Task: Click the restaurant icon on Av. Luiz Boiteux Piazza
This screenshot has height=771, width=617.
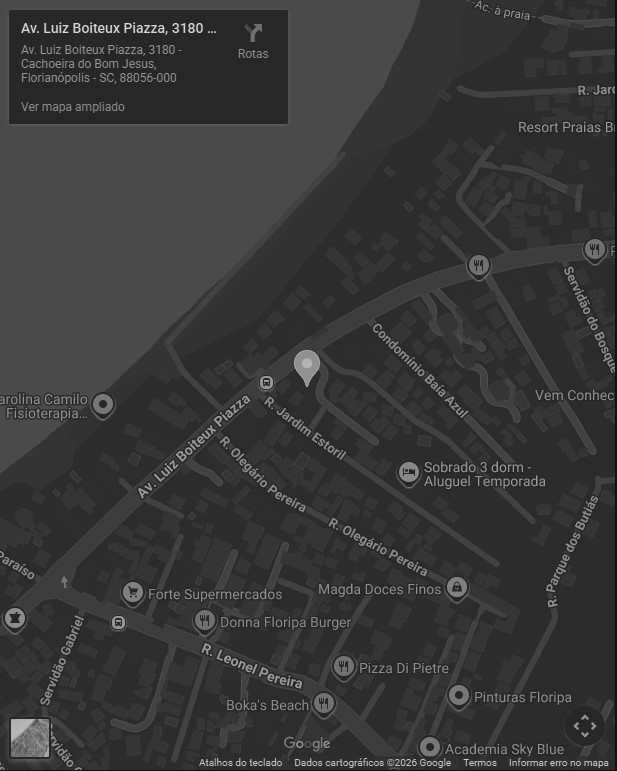Action: pos(478,267)
